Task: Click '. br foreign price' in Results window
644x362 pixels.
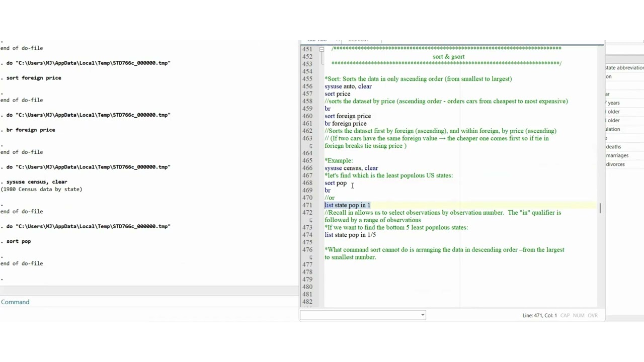Action: [28, 130]
